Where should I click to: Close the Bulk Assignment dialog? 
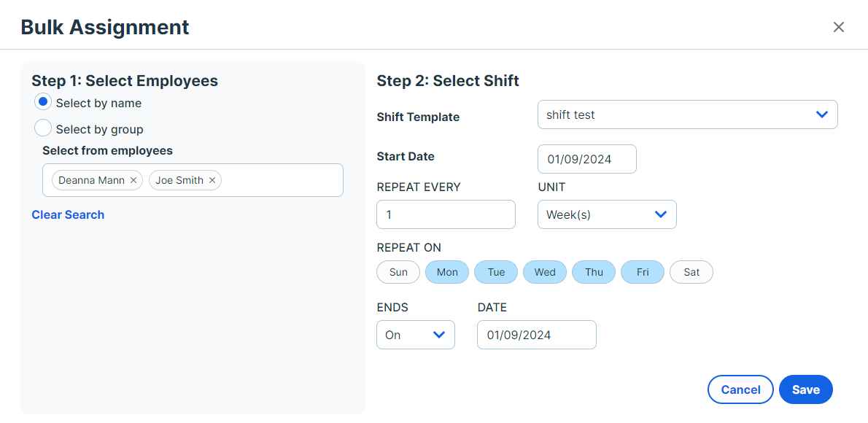839,27
